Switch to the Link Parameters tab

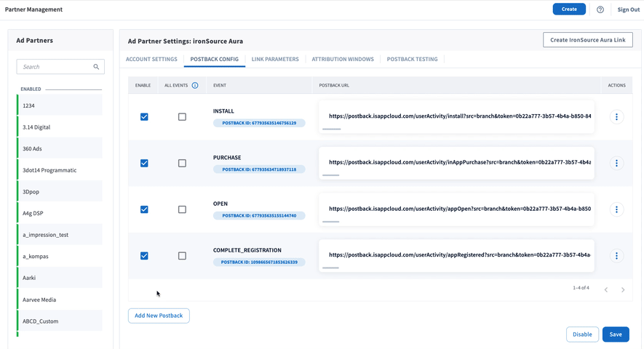pos(275,59)
